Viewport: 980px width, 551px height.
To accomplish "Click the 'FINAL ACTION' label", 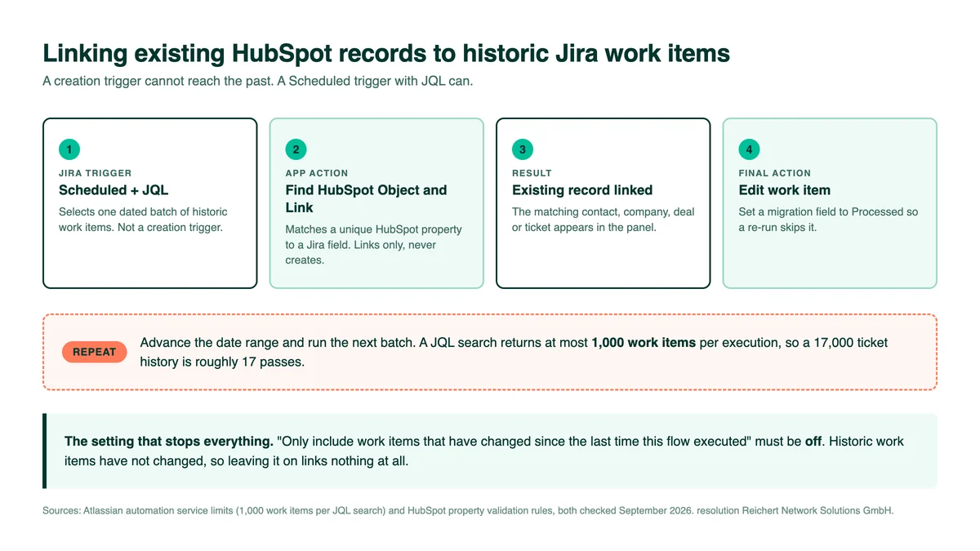I will [775, 173].
